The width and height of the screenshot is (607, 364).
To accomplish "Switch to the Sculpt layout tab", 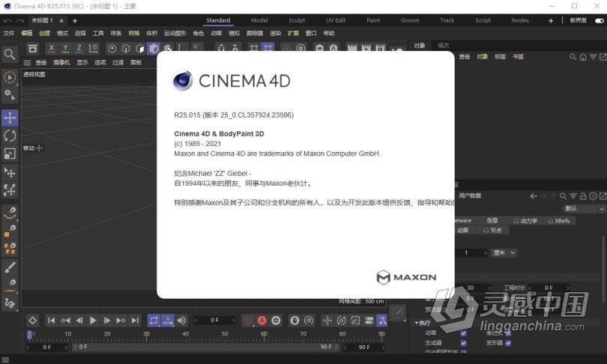I will click(297, 20).
